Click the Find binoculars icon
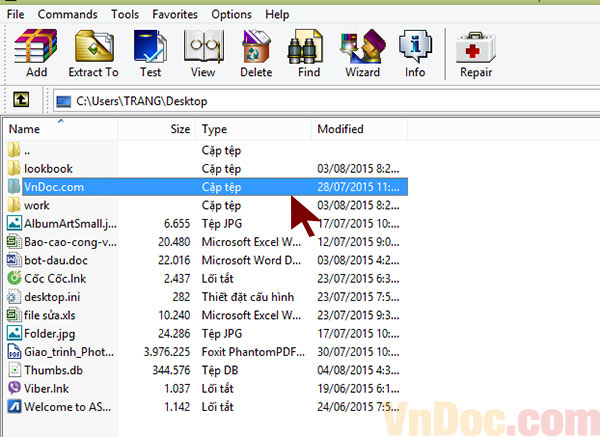Viewport: 600px width, 437px height. 305,46
